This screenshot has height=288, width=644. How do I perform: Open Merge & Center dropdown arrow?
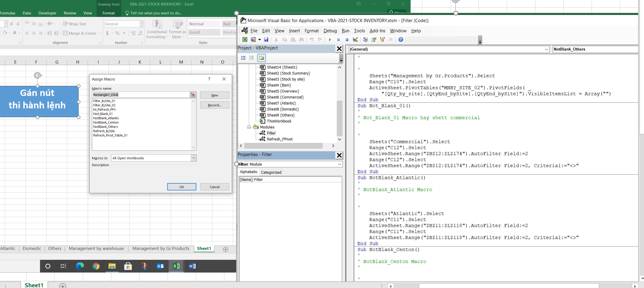tap(100, 33)
